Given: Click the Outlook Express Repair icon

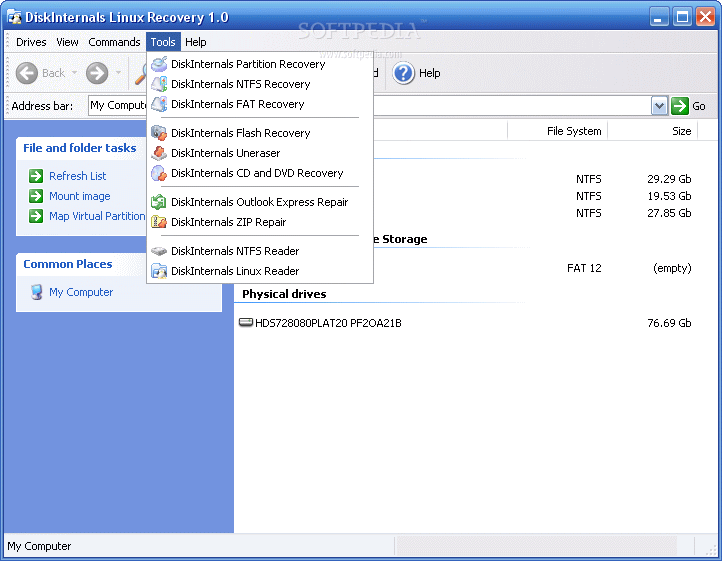Looking at the screenshot, I should (x=159, y=202).
